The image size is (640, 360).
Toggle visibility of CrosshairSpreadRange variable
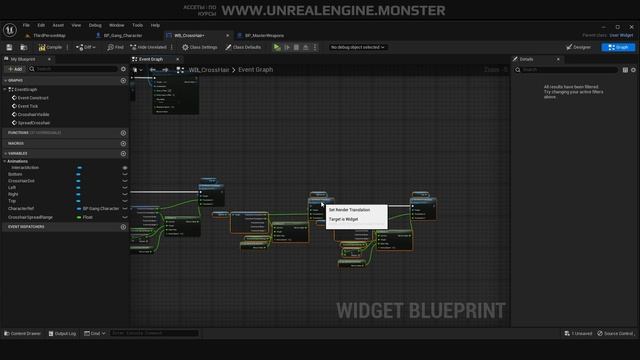pyautogui.click(x=125, y=218)
